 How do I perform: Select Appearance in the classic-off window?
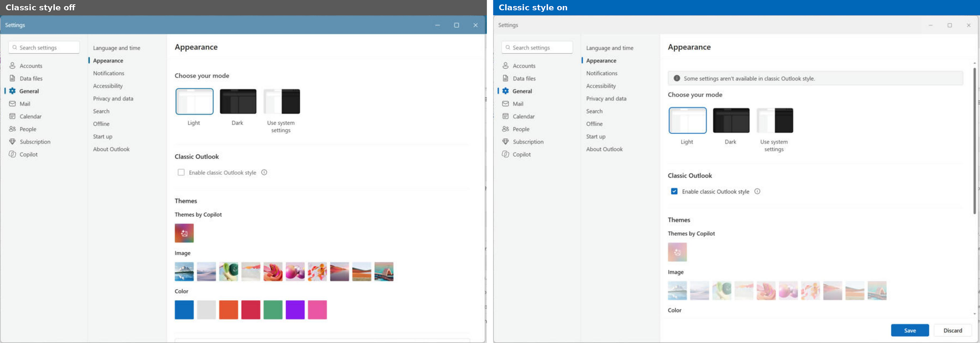tap(108, 60)
